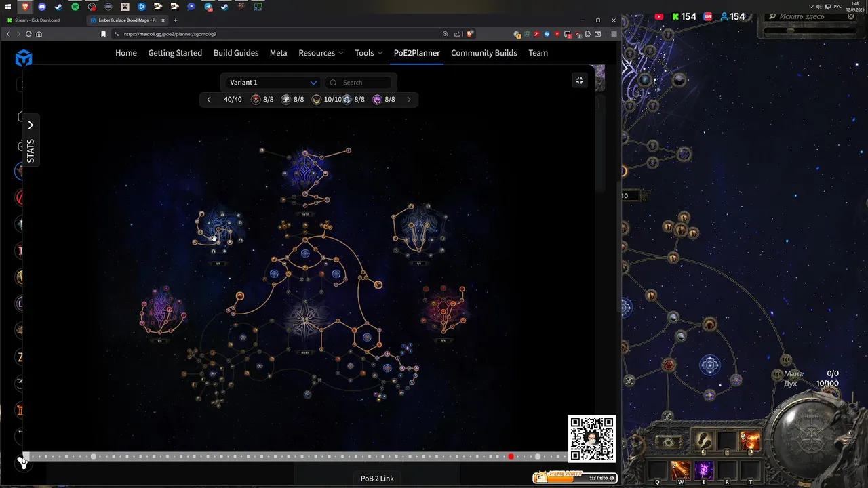
Task: Select the W fire skill slot
Action: [x=681, y=469]
